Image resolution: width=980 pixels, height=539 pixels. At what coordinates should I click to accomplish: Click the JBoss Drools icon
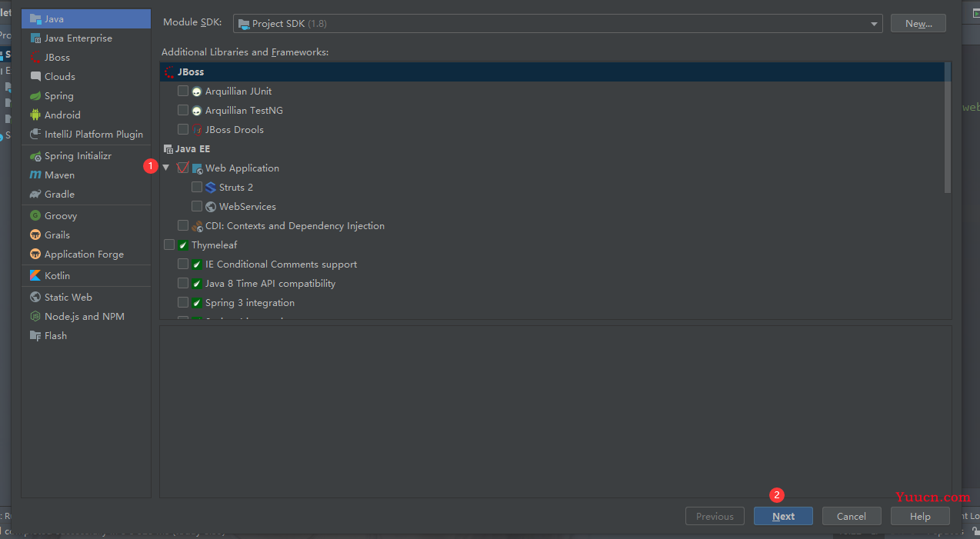click(x=197, y=129)
